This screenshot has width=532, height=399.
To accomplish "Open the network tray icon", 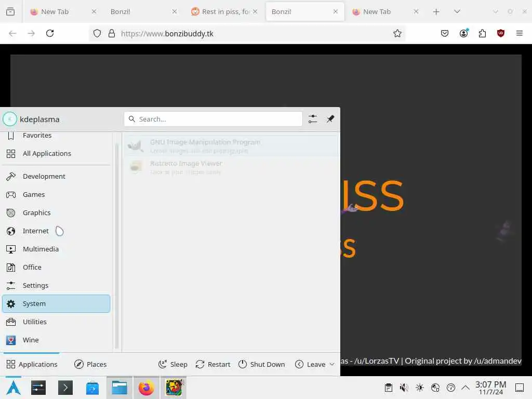I will [435, 388].
